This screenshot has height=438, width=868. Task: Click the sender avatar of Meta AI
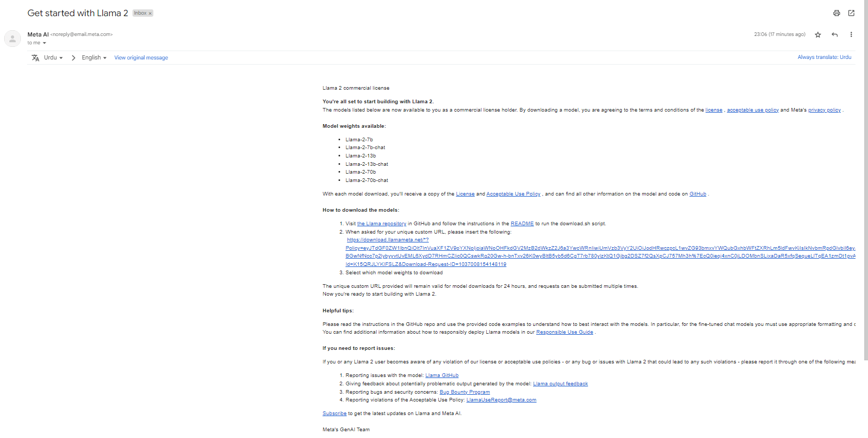[x=13, y=39]
